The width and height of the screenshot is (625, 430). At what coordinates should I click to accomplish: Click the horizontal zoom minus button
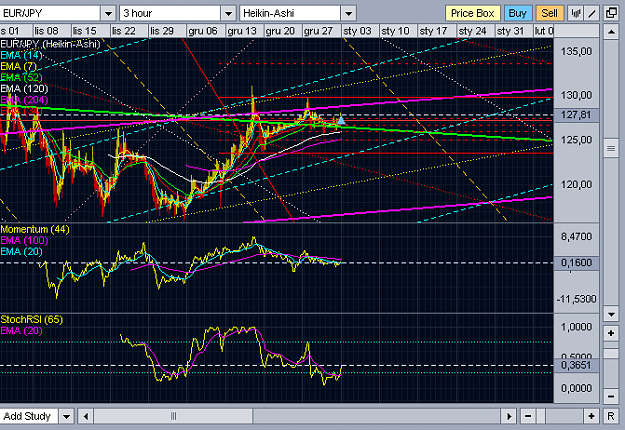point(528,416)
